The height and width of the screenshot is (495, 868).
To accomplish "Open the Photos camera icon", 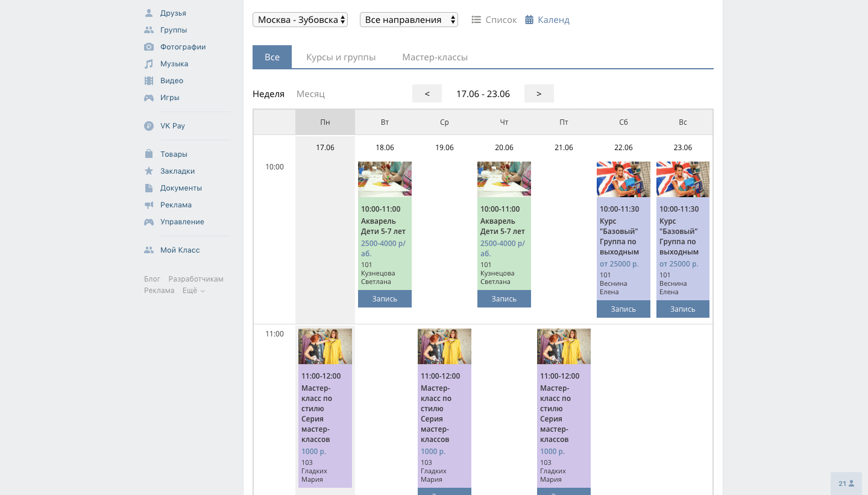I will (x=149, y=46).
